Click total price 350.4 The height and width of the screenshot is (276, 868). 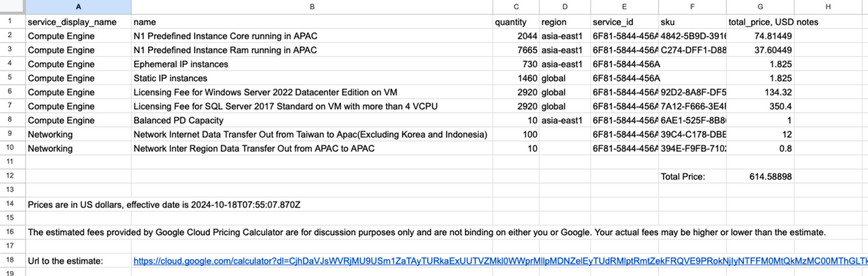pos(760,106)
